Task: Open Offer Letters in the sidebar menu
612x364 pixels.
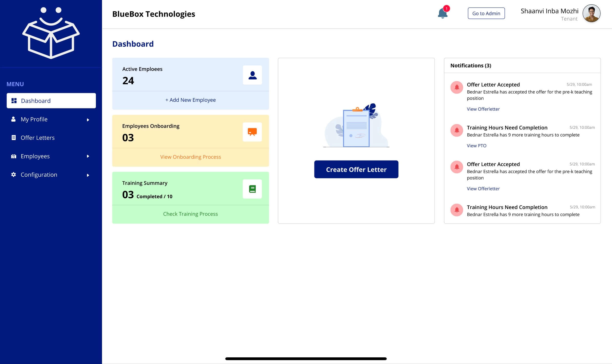Action: coord(37,138)
